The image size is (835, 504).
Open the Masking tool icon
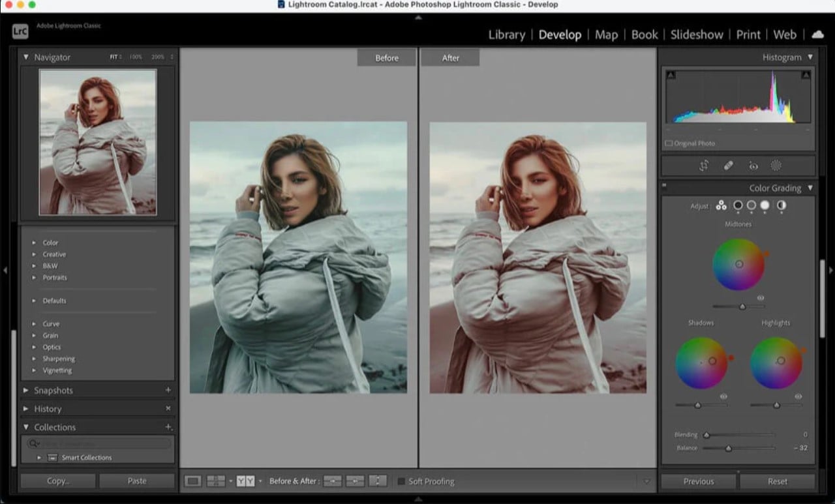776,166
